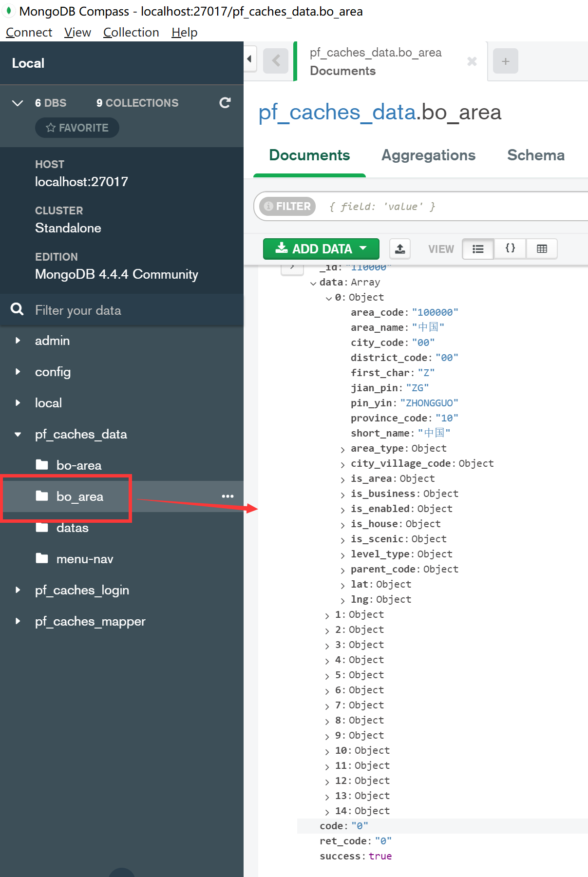Image resolution: width=588 pixels, height=877 pixels.
Task: Focus the filter query input field
Action: [453, 207]
